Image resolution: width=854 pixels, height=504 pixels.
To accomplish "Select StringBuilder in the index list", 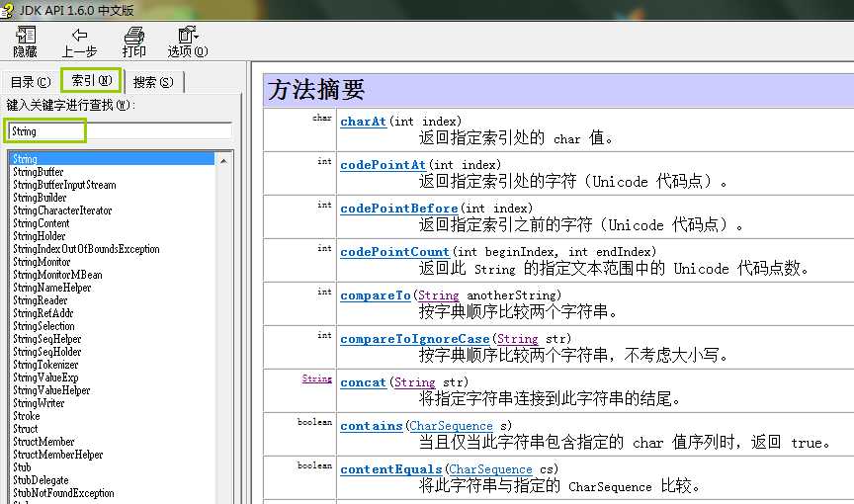I will [x=40, y=198].
